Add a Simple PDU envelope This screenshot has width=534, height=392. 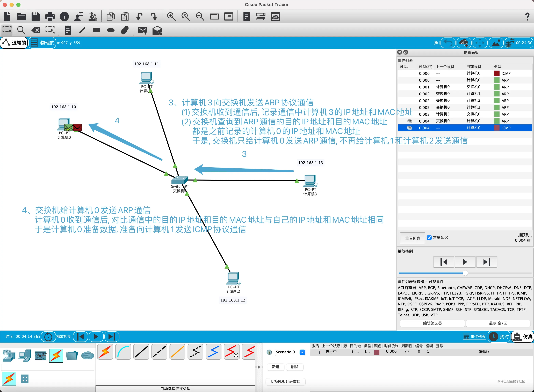pos(143,30)
